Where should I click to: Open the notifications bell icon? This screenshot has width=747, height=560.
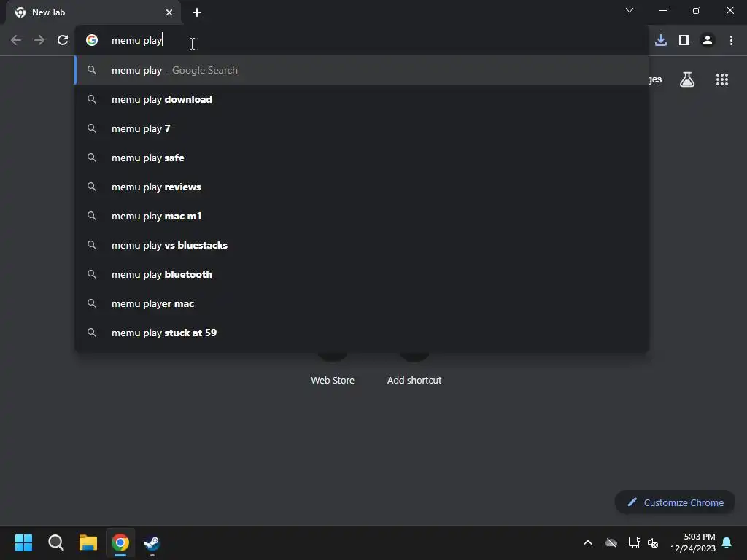[x=727, y=542]
